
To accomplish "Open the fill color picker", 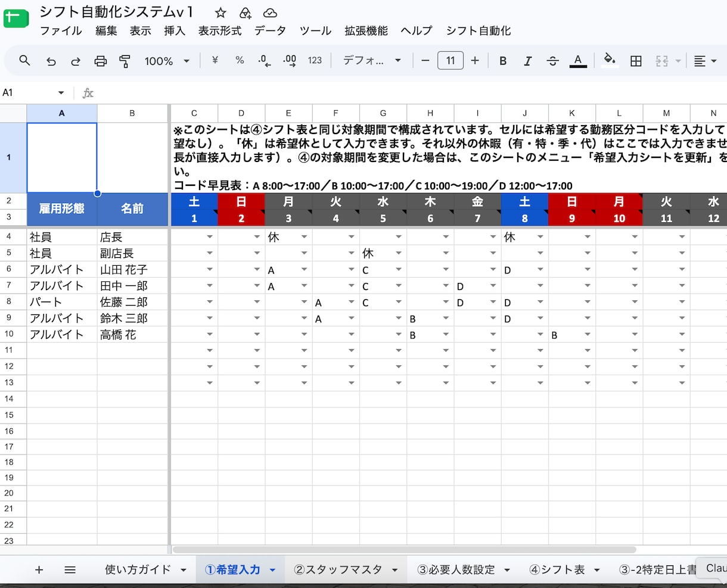I will click(609, 60).
